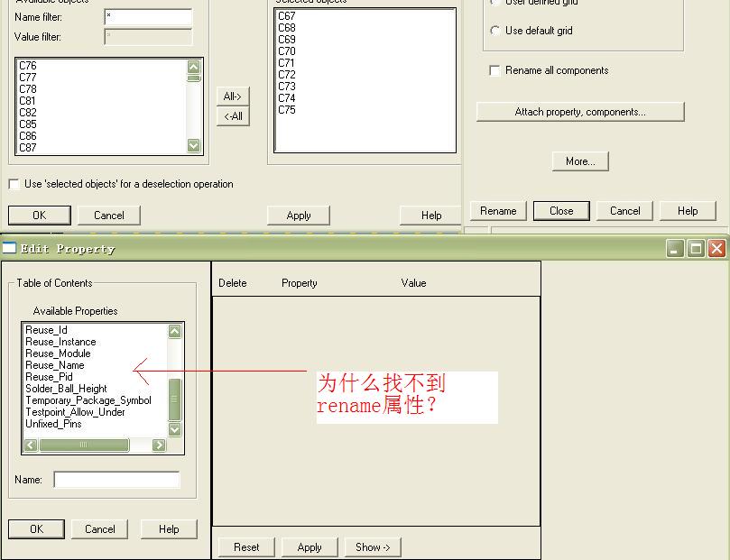
Task: Click Apply in Edit Property dialog
Action: coord(310,547)
